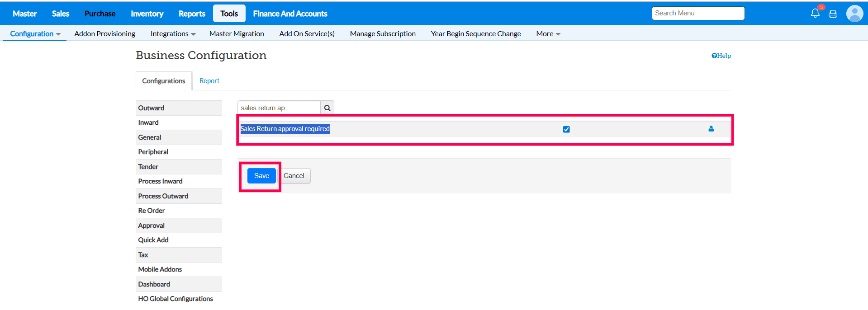Click the configuration search text field
Viewport: 868px width, 310px height.
click(279, 108)
